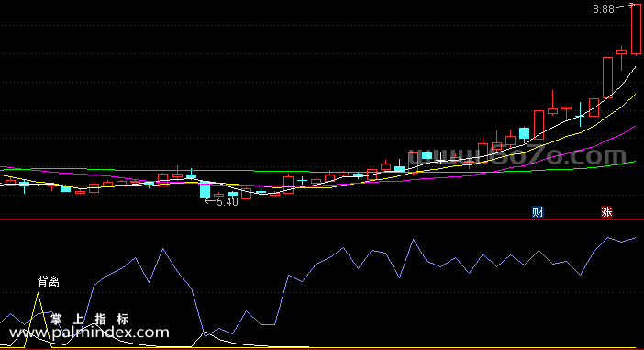Click the blue indicator line's final point
The image size is (644, 350).
click(635, 238)
